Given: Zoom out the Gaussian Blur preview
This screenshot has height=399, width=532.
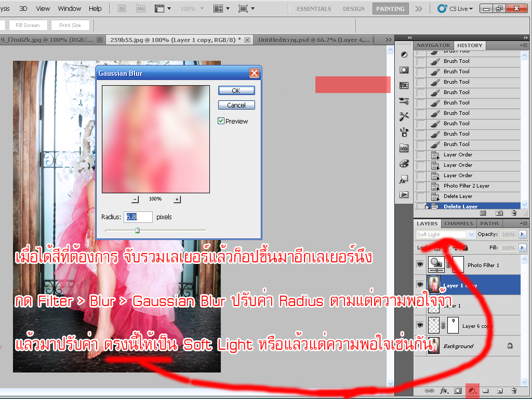Looking at the screenshot, I should pos(135,199).
